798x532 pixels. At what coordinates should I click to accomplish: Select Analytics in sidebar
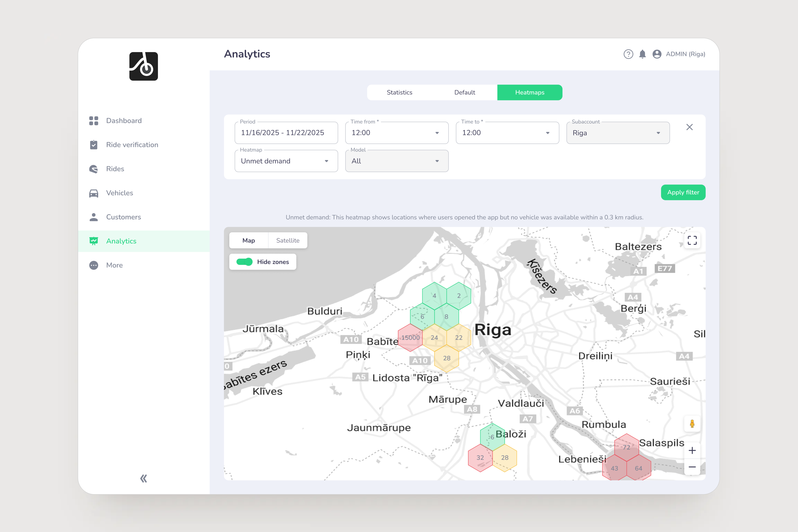pos(144,241)
